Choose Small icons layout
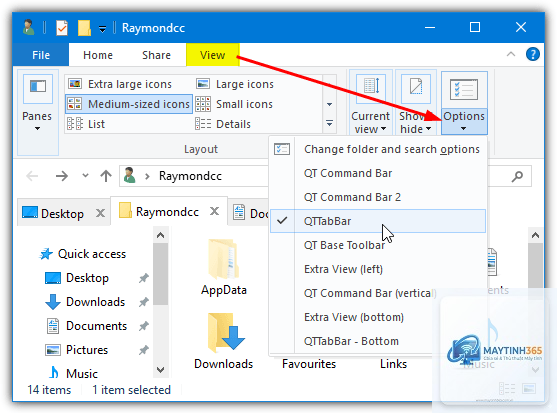 pyautogui.click(x=234, y=104)
